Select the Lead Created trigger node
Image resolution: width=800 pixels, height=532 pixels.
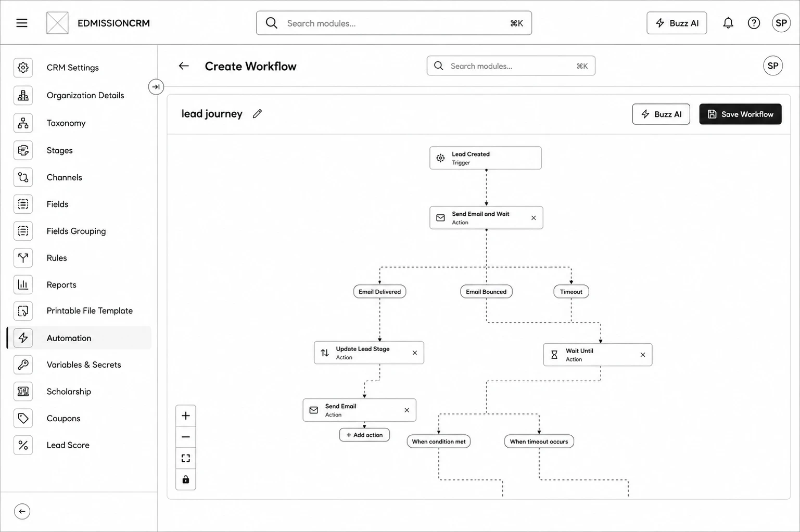pos(486,158)
